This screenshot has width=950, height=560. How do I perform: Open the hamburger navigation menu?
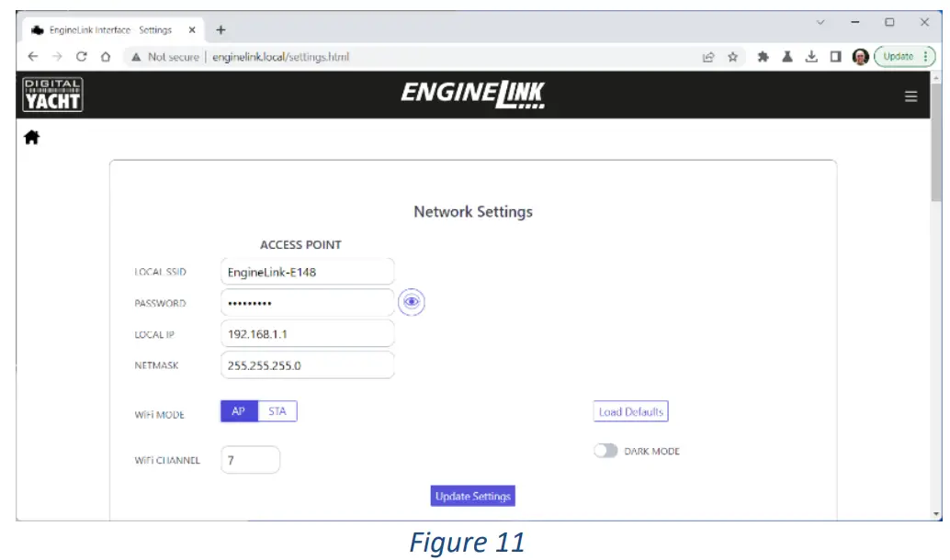point(910,95)
